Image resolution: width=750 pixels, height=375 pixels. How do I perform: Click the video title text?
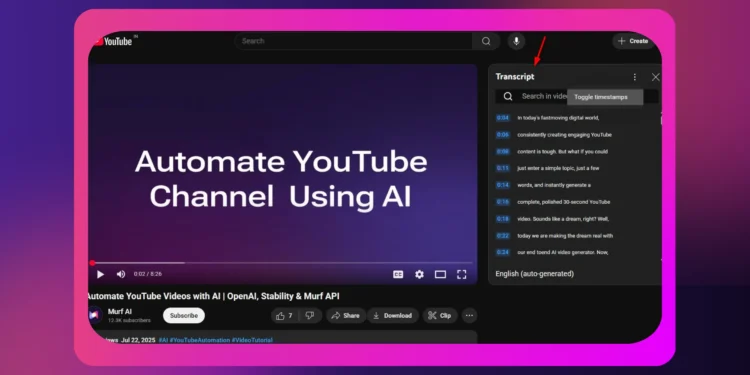[213, 297]
